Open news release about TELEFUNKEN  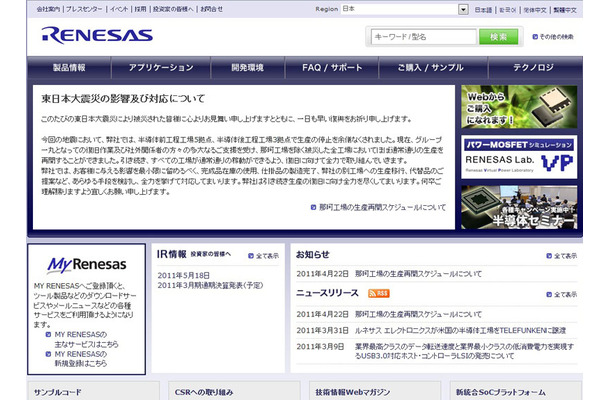(x=460, y=330)
